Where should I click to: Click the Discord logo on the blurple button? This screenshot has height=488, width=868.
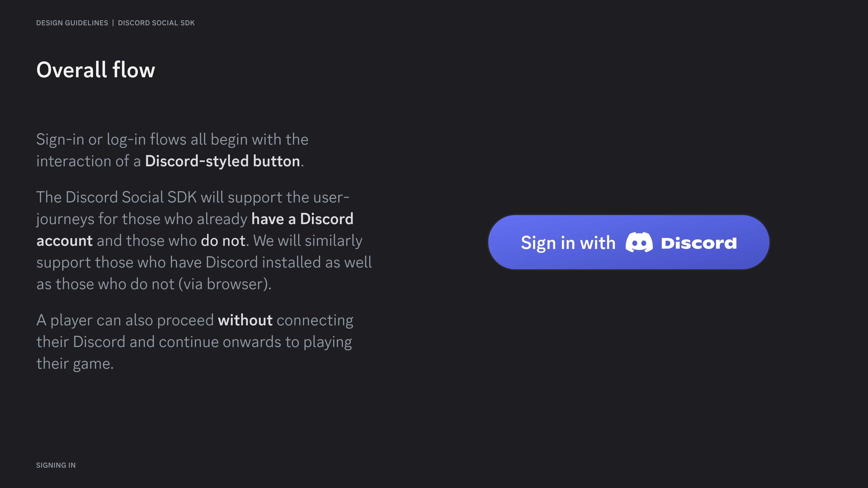coord(639,242)
